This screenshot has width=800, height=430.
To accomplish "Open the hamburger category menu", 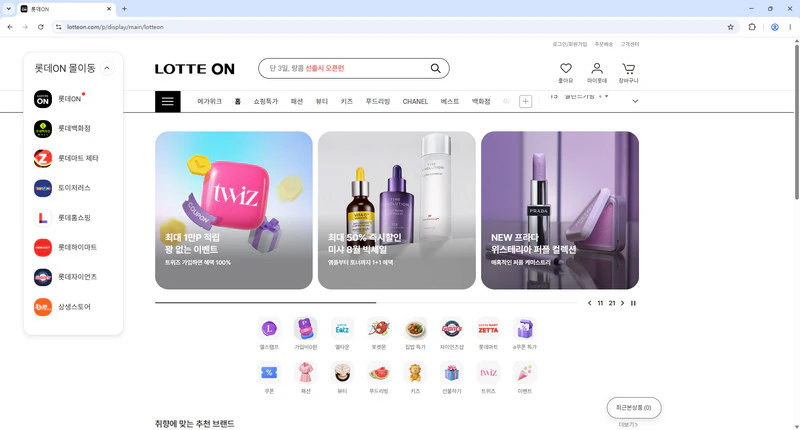I will (x=168, y=102).
